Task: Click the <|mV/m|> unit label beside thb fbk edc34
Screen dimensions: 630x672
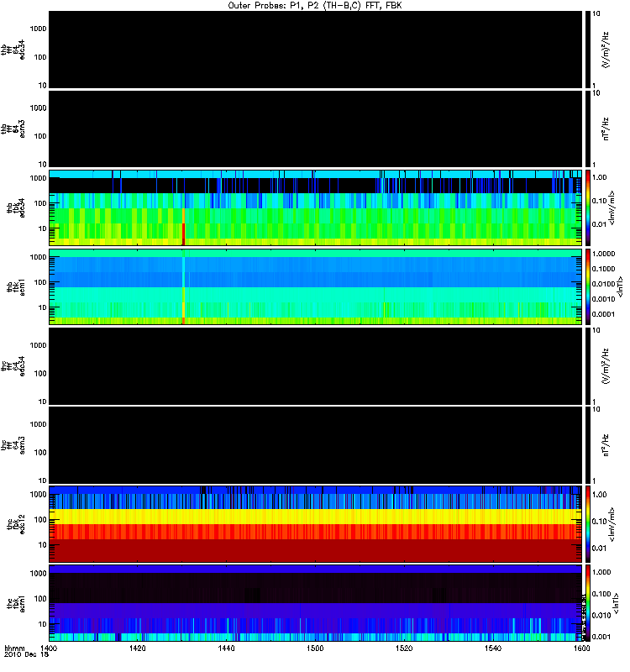Action: pos(612,207)
